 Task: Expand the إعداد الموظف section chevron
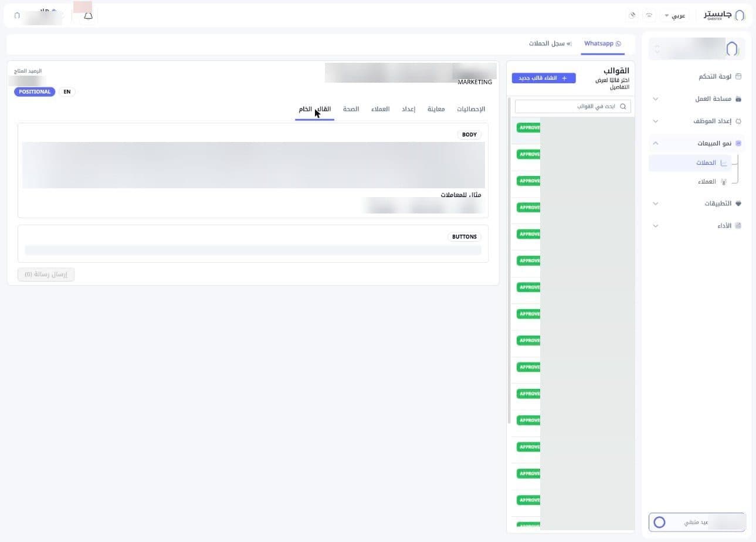tap(656, 121)
